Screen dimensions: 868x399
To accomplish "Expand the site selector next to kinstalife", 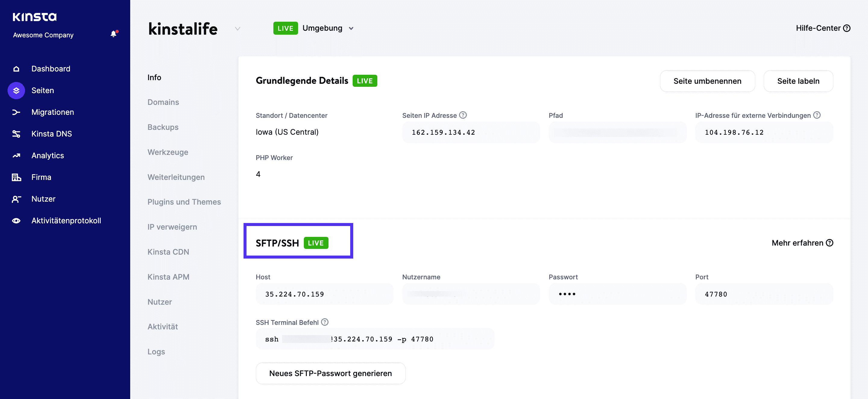I will [x=237, y=29].
